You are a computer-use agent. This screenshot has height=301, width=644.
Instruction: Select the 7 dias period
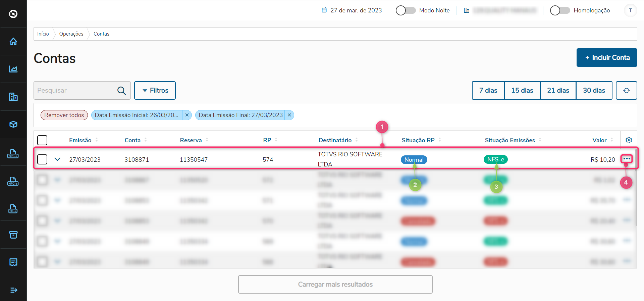(488, 90)
